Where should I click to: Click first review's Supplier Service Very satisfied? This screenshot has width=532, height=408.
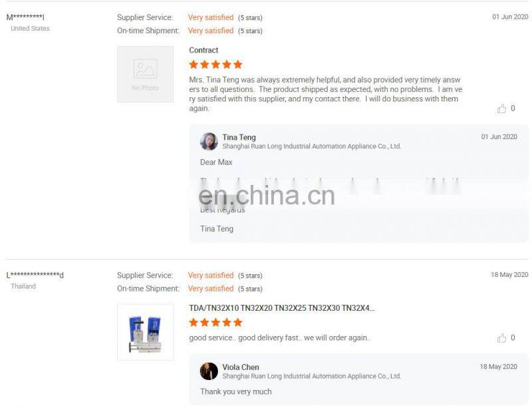click(x=211, y=17)
